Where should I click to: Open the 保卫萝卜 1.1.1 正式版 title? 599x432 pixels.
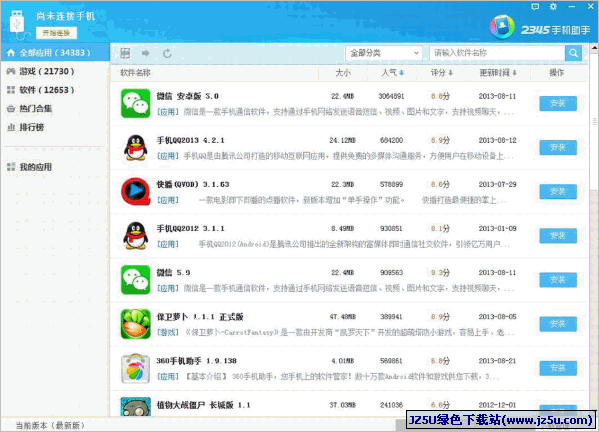click(x=200, y=317)
